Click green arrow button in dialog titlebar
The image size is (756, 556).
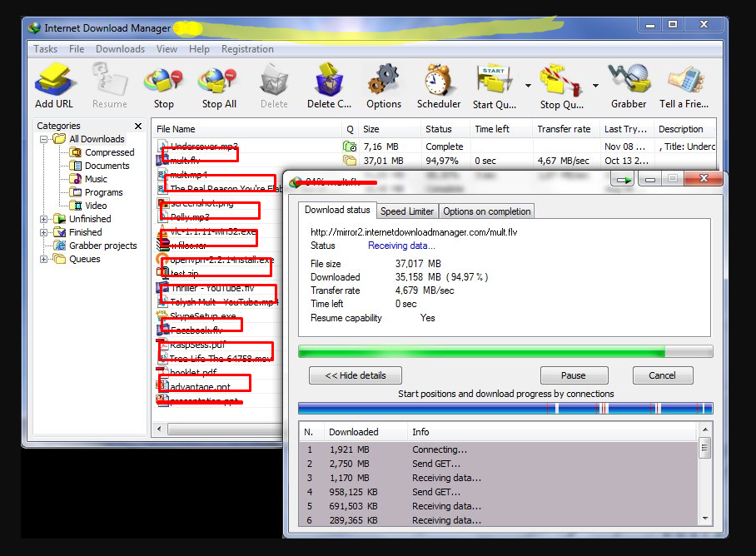(x=624, y=180)
